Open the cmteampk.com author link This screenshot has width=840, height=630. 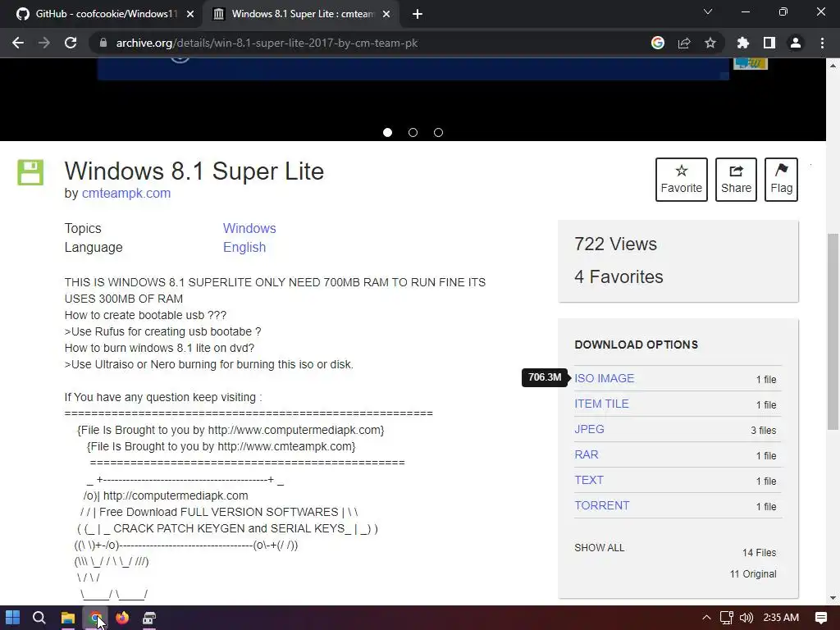(x=126, y=194)
